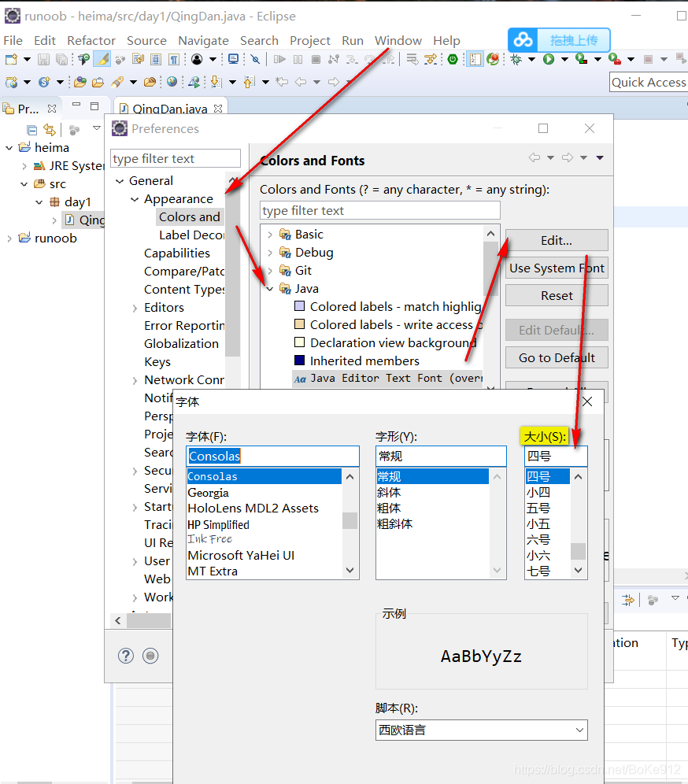
Task: Open the Source menu
Action: pos(146,40)
